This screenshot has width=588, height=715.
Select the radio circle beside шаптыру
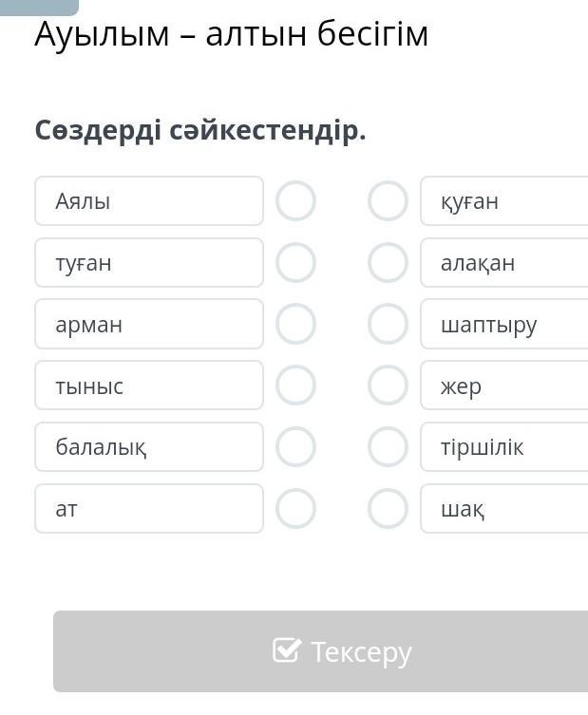388,324
